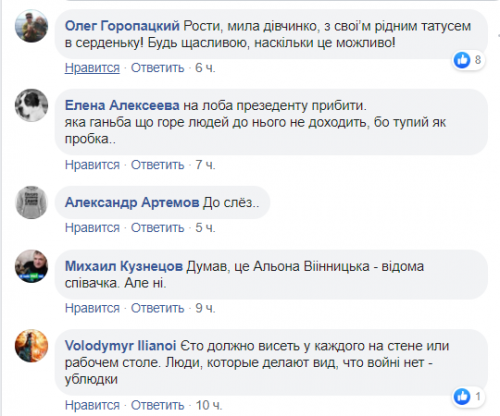Click the 10 ч. timestamp of last comment

click(x=209, y=405)
